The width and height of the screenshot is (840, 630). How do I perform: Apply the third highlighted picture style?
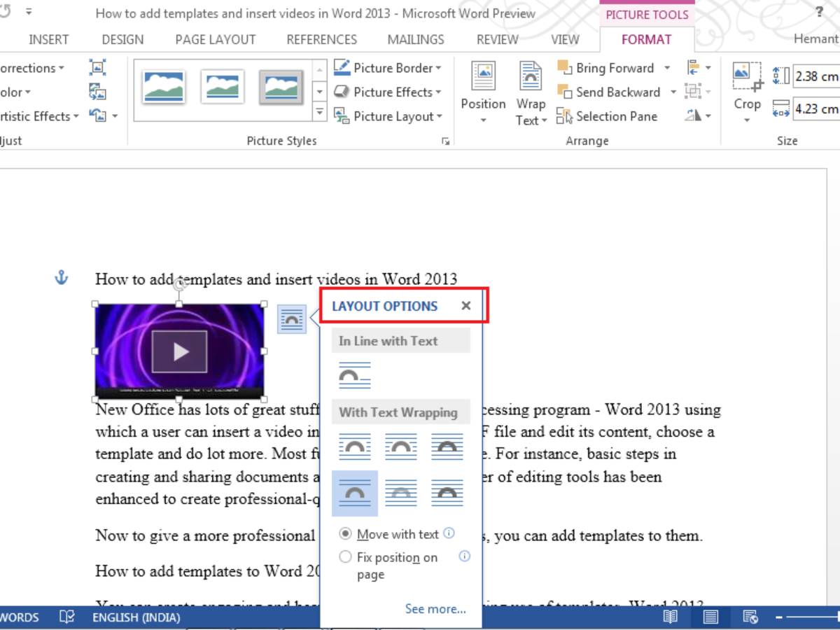pyautogui.click(x=281, y=87)
